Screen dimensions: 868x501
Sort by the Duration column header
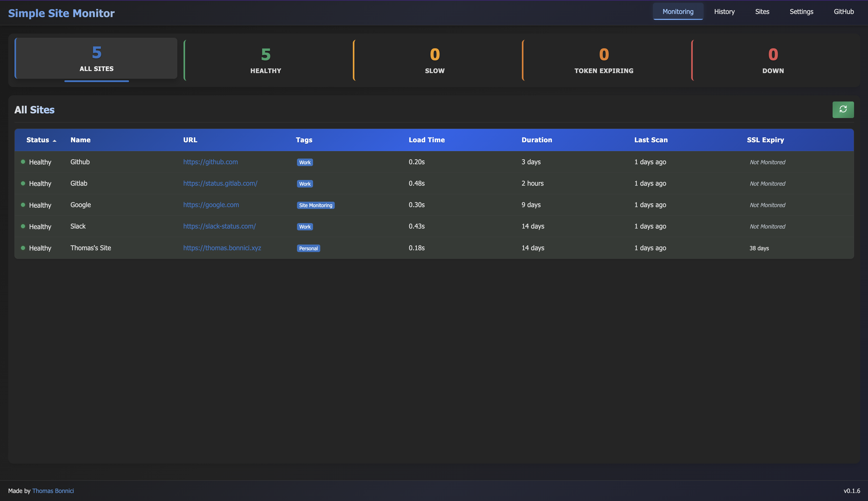(537, 140)
